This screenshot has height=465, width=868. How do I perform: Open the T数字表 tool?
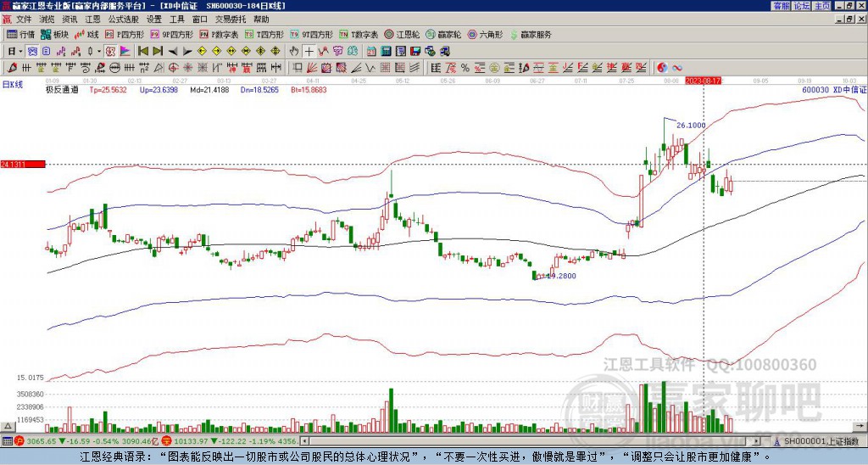359,34
